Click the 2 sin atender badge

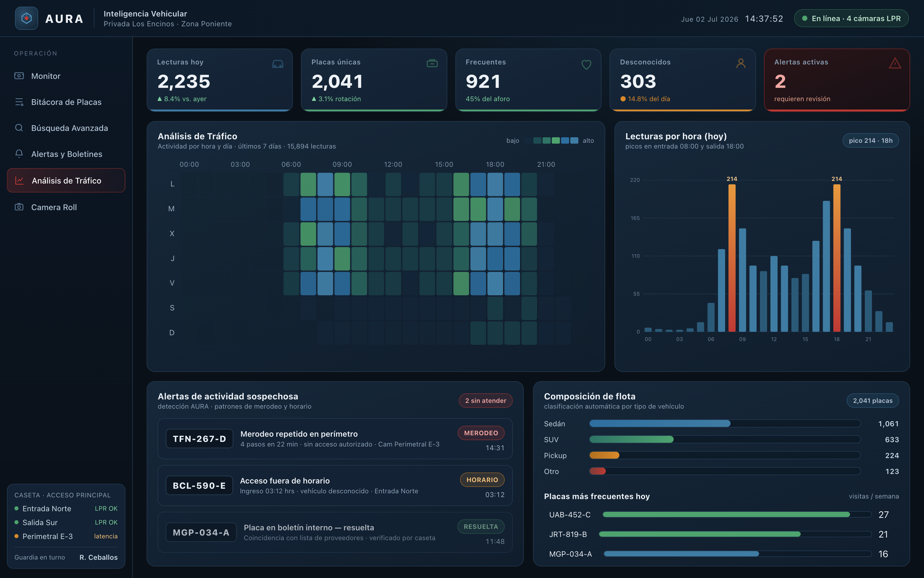[485, 400]
